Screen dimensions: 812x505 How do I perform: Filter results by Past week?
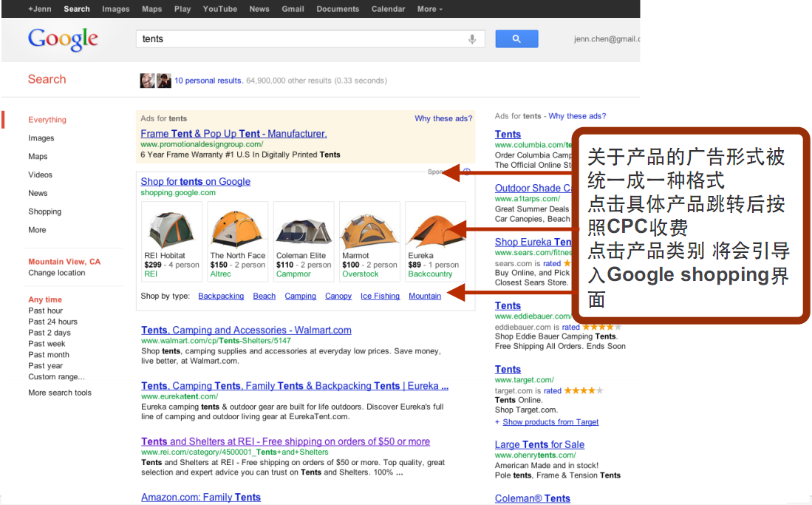[47, 344]
